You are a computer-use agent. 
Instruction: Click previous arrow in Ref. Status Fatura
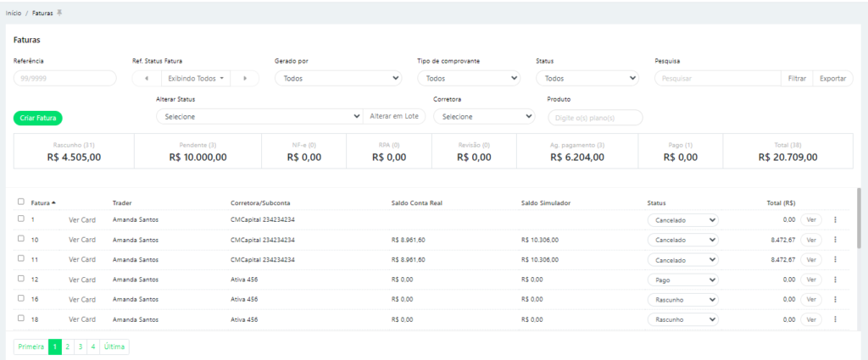pyautogui.click(x=147, y=78)
